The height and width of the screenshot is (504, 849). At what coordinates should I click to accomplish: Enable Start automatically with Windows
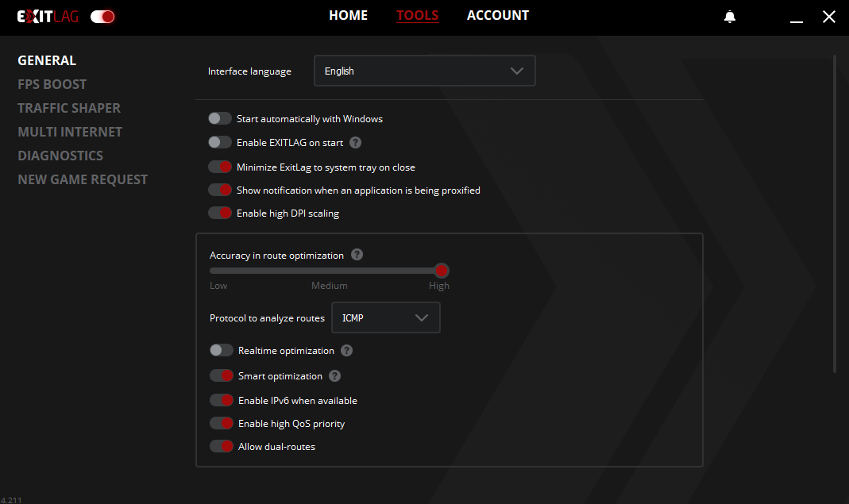pyautogui.click(x=219, y=117)
